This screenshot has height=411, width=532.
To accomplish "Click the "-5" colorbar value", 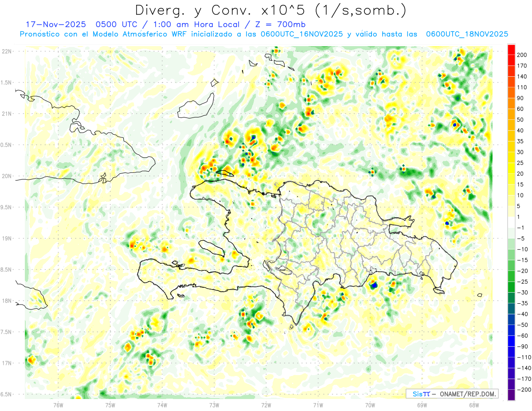I will 521,239.
